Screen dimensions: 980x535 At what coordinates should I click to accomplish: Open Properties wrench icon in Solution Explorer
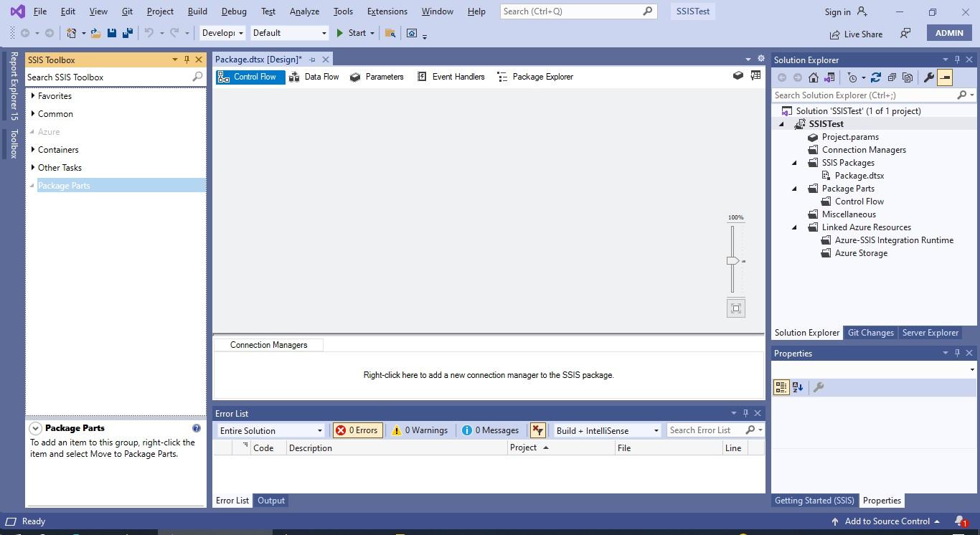pos(928,77)
